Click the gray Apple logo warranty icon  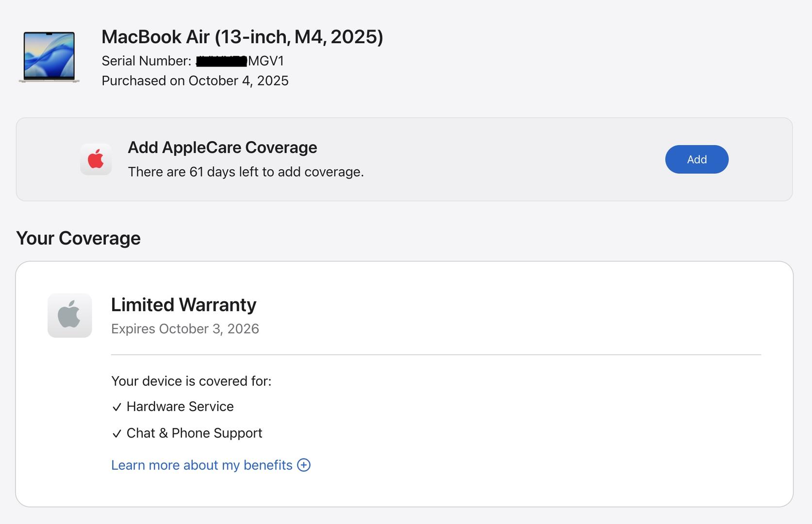(69, 315)
